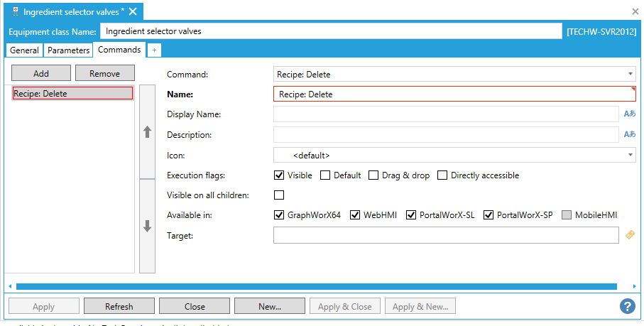This screenshot has width=644, height=326.
Task: Switch to the Parameters tab
Action: pos(69,50)
